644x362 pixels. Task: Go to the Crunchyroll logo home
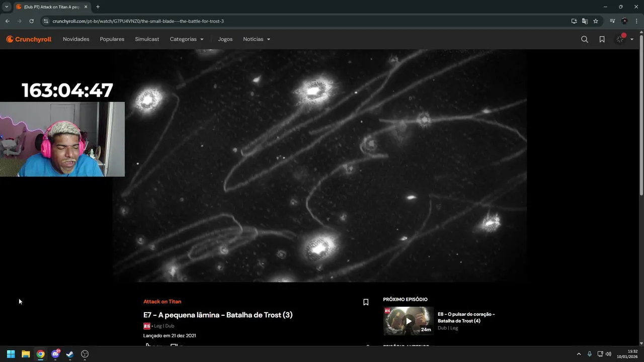point(29,39)
